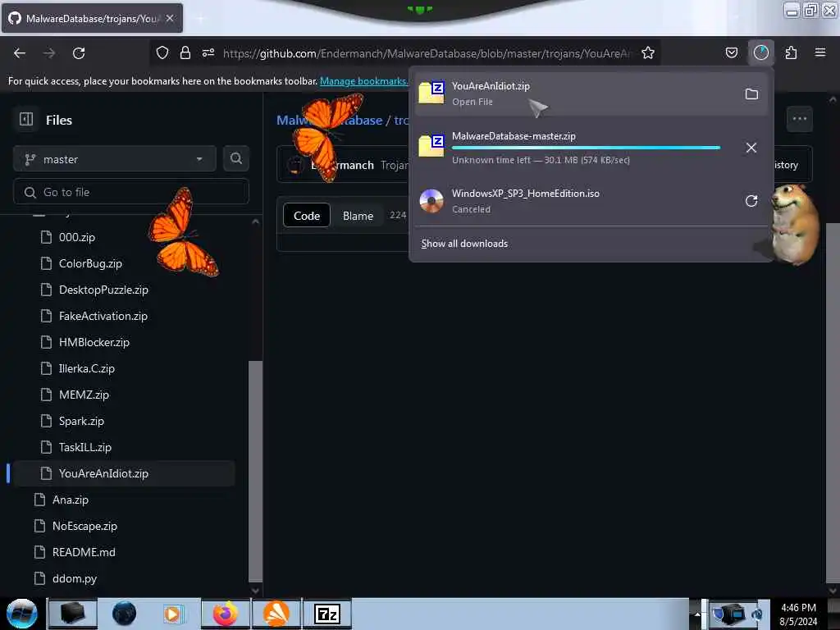Click the site security padlock icon

(185, 52)
